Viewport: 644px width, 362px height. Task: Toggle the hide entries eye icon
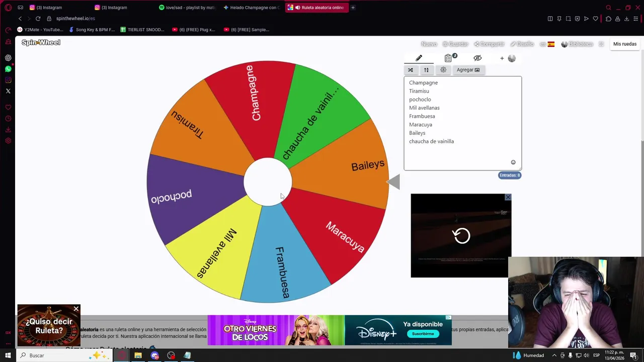pyautogui.click(x=477, y=58)
